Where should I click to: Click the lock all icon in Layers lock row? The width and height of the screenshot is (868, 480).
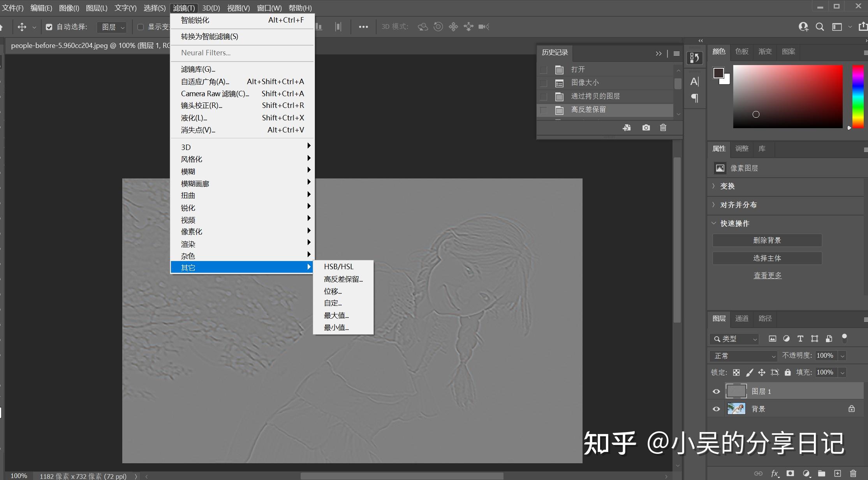787,372
